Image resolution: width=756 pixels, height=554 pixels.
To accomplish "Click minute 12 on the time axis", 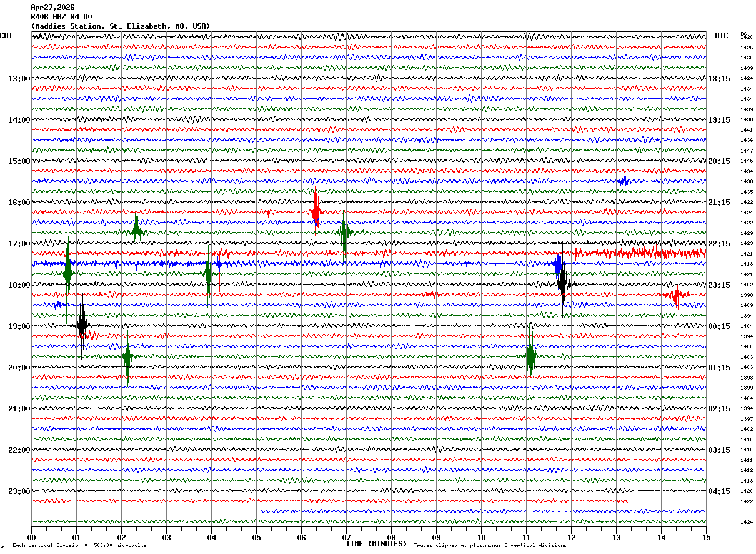I will coord(571,537).
